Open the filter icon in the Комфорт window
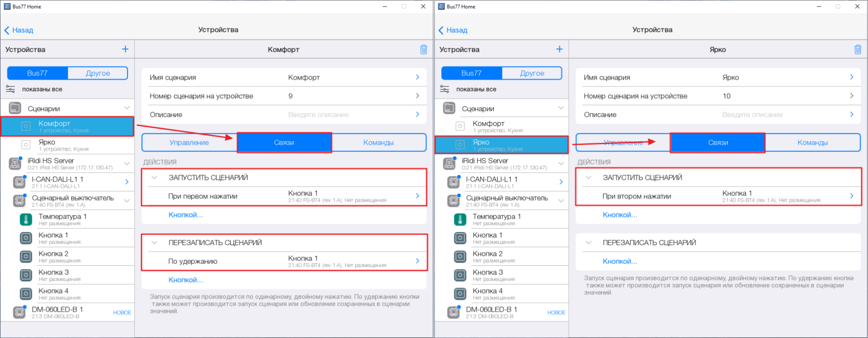Image resolution: width=868 pixels, height=338 pixels. (10, 89)
